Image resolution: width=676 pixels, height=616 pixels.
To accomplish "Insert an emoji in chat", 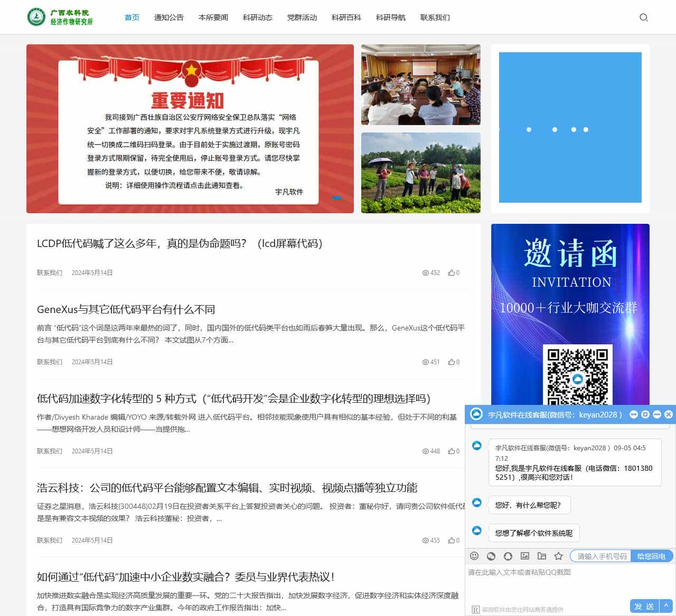I will [474, 556].
